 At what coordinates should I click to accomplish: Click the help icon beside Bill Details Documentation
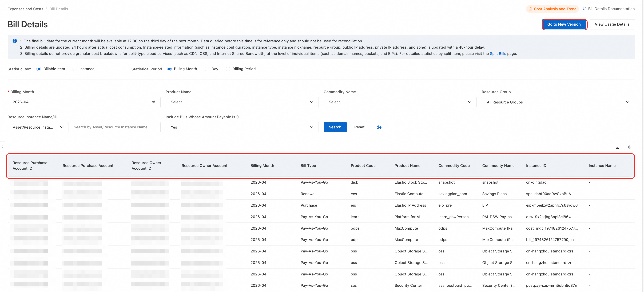[585, 9]
